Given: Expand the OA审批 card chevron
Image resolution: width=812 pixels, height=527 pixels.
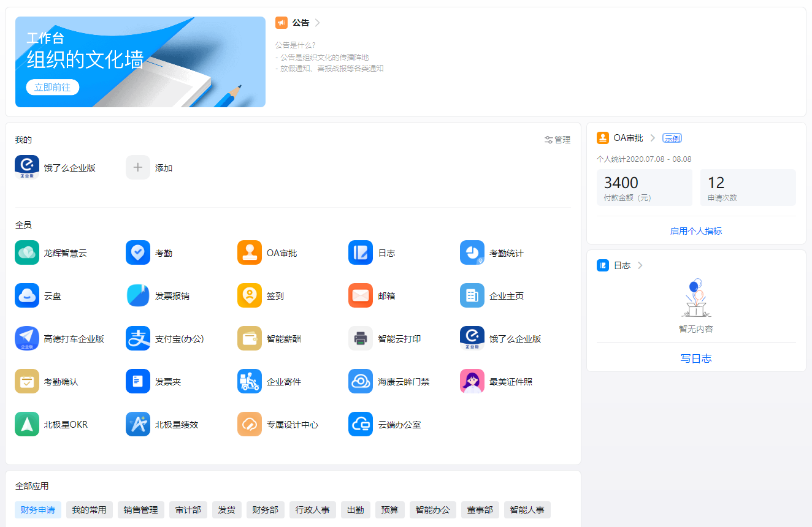Looking at the screenshot, I should (653, 138).
